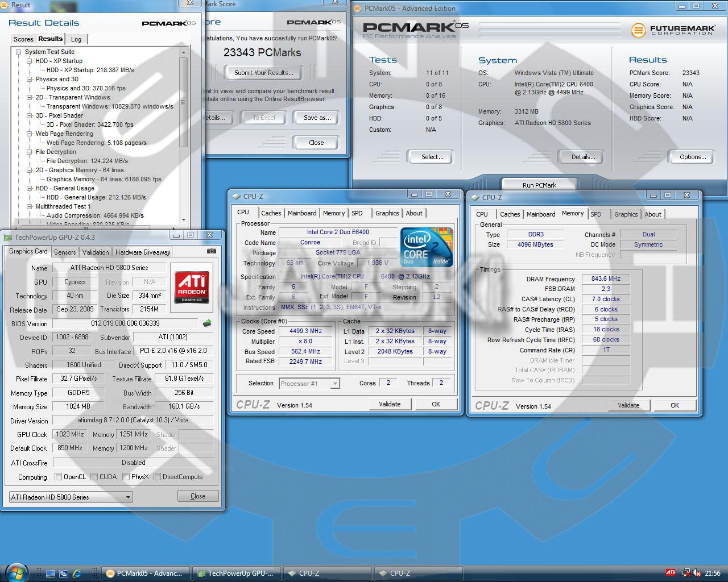Viewport: 728px width, 582px height.
Task: Click the GPU-Z title bar icon
Action: [9, 237]
